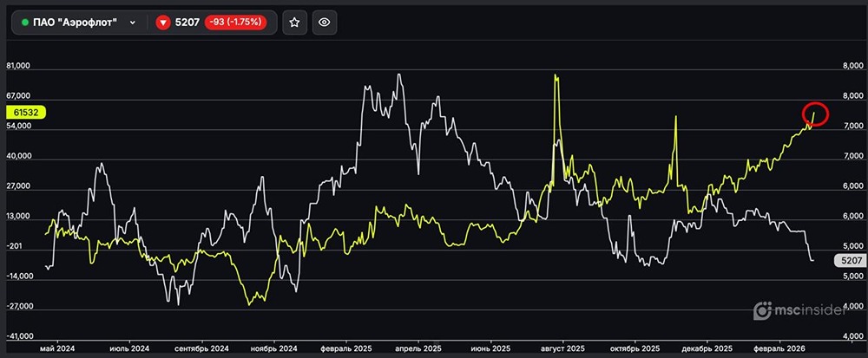The width and height of the screenshot is (868, 358).
Task: Click the -14,000 left axis label
Action: click(x=19, y=277)
